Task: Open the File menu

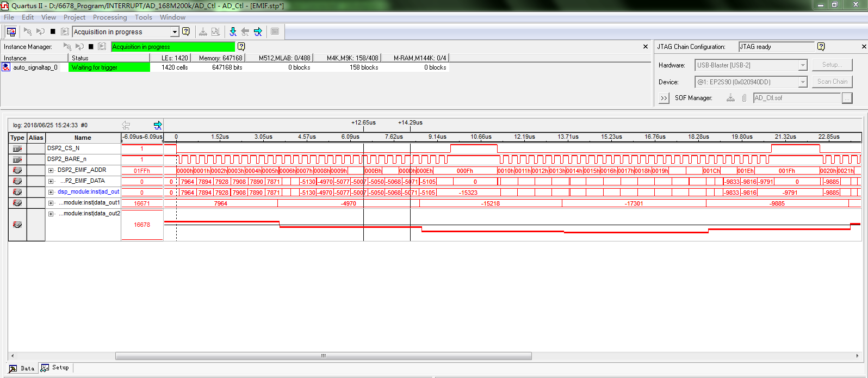Action: [9, 17]
